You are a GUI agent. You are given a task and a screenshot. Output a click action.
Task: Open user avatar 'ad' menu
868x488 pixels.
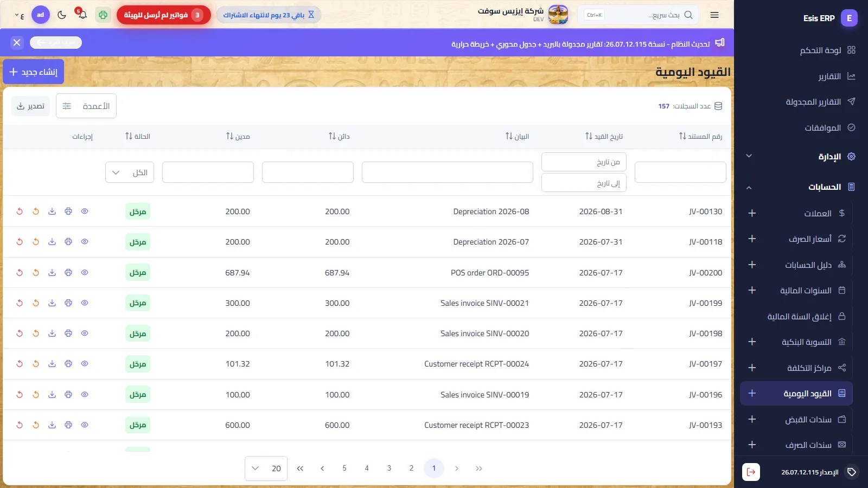click(41, 15)
